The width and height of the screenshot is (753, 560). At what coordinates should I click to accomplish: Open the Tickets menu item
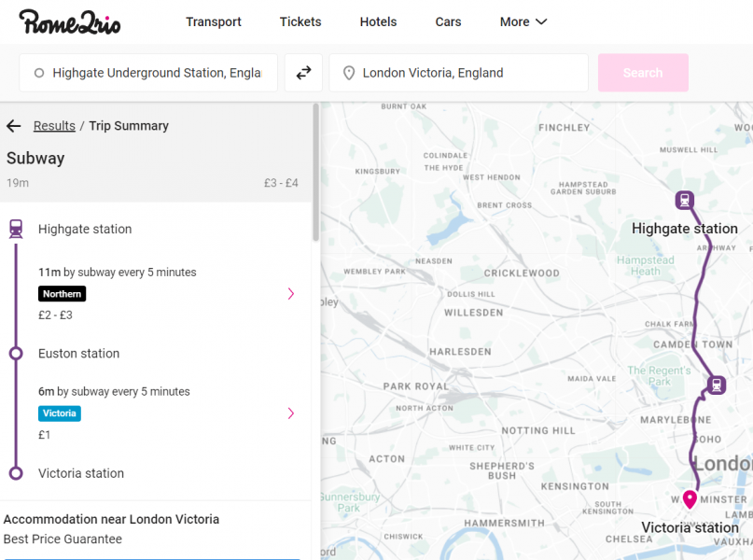point(300,22)
